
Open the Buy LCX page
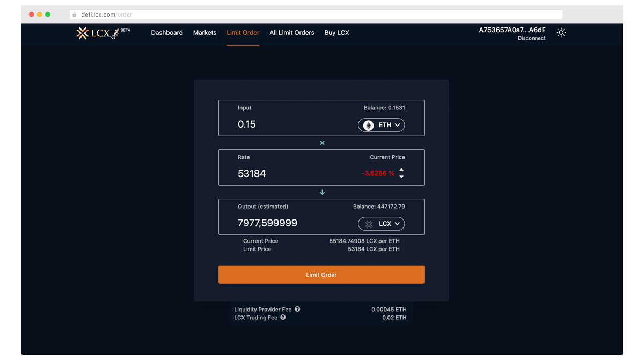(x=337, y=33)
